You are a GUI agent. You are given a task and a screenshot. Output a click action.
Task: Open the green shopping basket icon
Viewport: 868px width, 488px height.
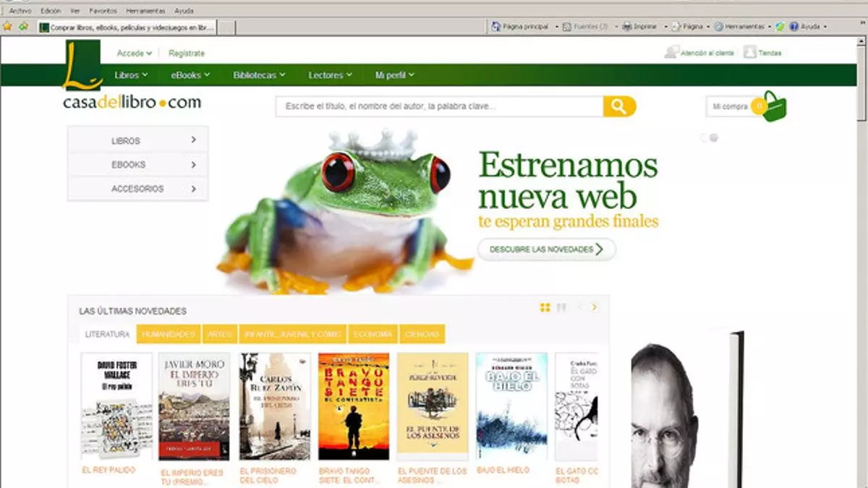click(x=773, y=107)
